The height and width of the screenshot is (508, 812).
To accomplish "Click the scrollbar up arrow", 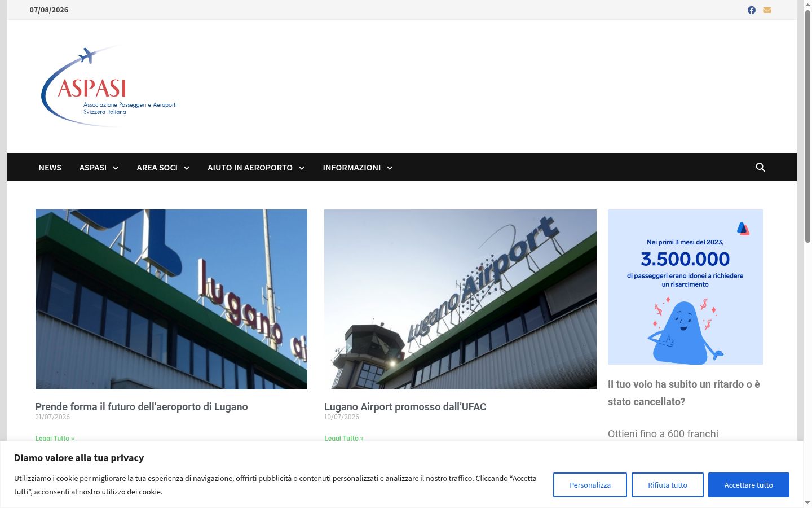I will click(x=807, y=4).
